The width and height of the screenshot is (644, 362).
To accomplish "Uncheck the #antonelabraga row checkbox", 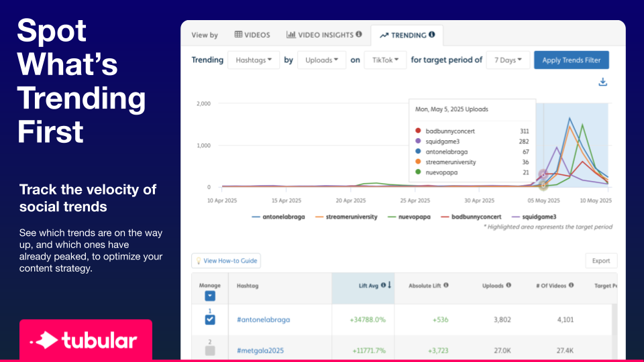I will click(x=210, y=320).
